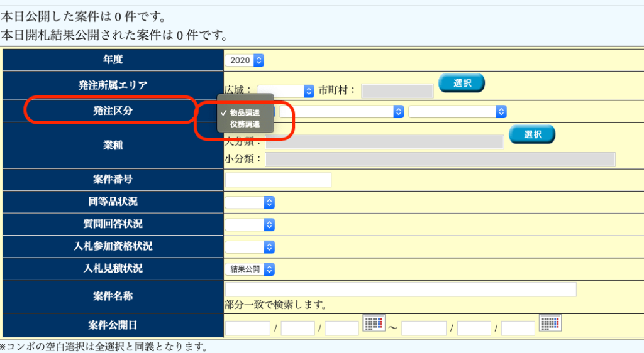Image resolution: width=644 pixels, height=353 pixels.
Task: Open the 質問回答状況 dropdown
Action: [250, 224]
